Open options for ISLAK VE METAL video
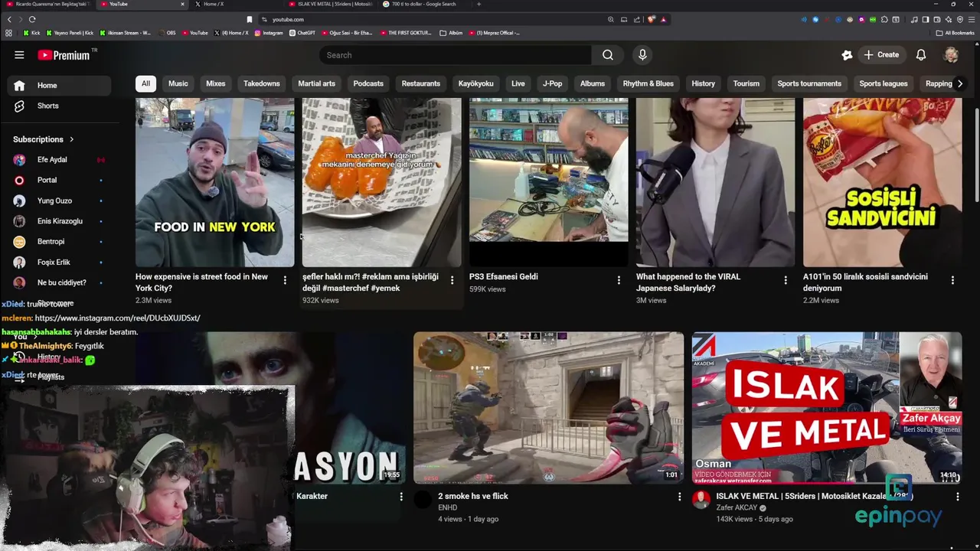The height and width of the screenshot is (551, 980). 957,497
